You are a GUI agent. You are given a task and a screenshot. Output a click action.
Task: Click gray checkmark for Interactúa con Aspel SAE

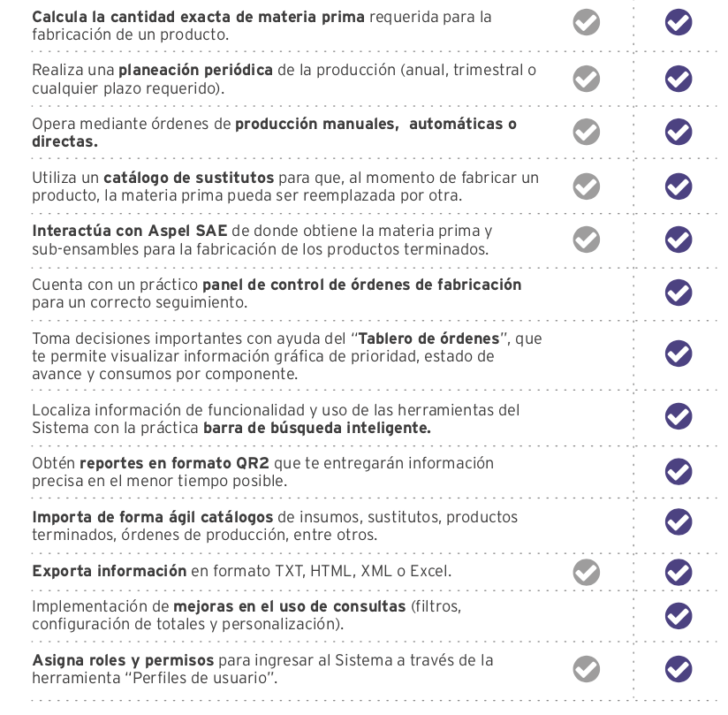click(586, 240)
